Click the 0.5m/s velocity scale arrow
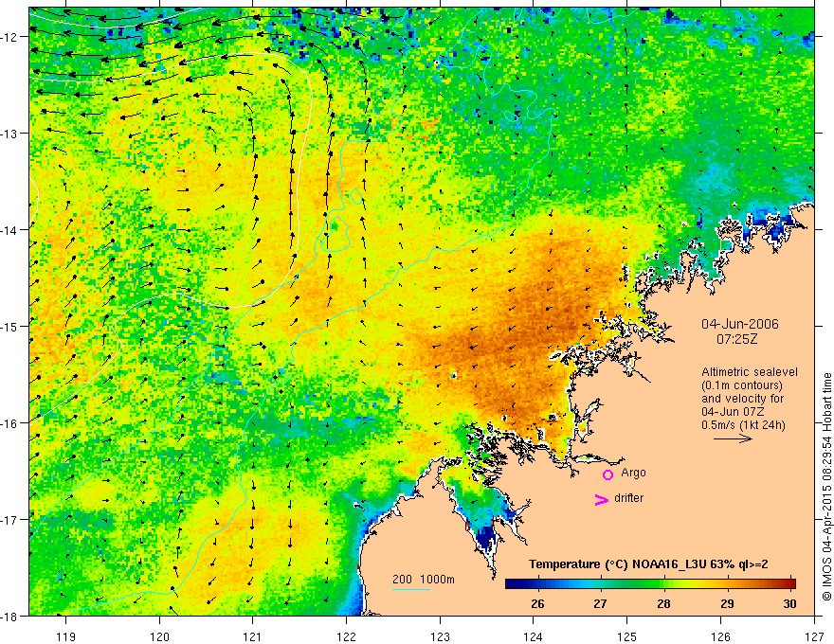Image resolution: width=834 pixels, height=644 pixels. coord(733,438)
